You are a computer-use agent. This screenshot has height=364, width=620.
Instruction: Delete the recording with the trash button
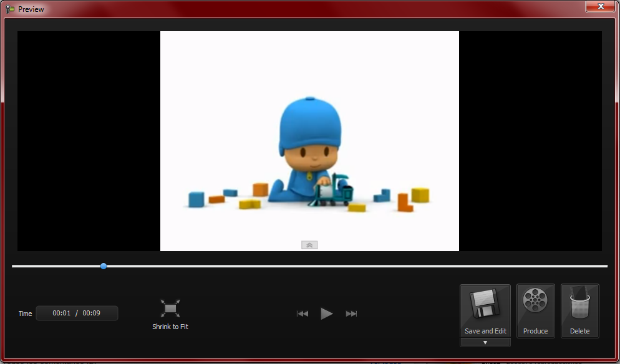[579, 311]
